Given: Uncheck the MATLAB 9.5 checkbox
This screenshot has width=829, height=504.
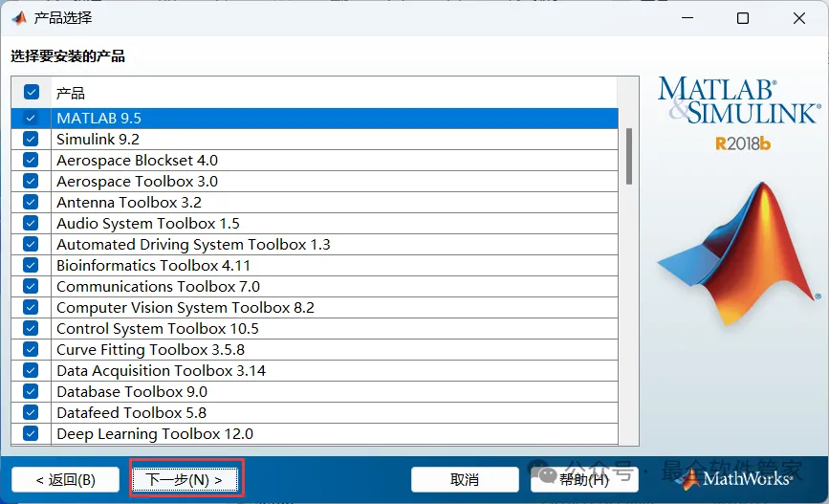Looking at the screenshot, I should pos(31,118).
